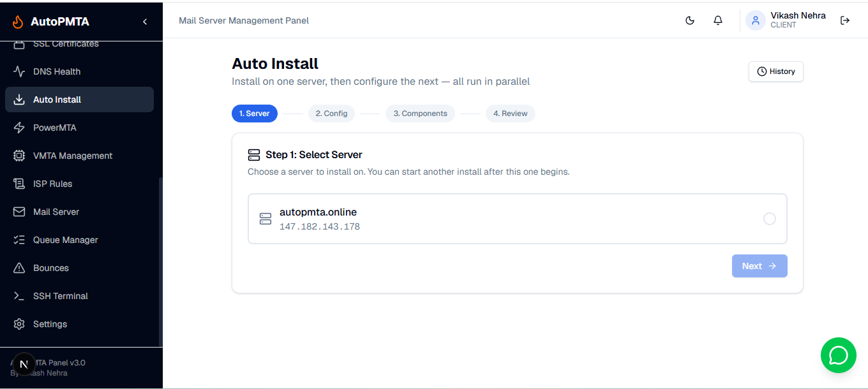The width and height of the screenshot is (868, 389).
Task: Open Settings from sidebar
Action: click(79, 324)
